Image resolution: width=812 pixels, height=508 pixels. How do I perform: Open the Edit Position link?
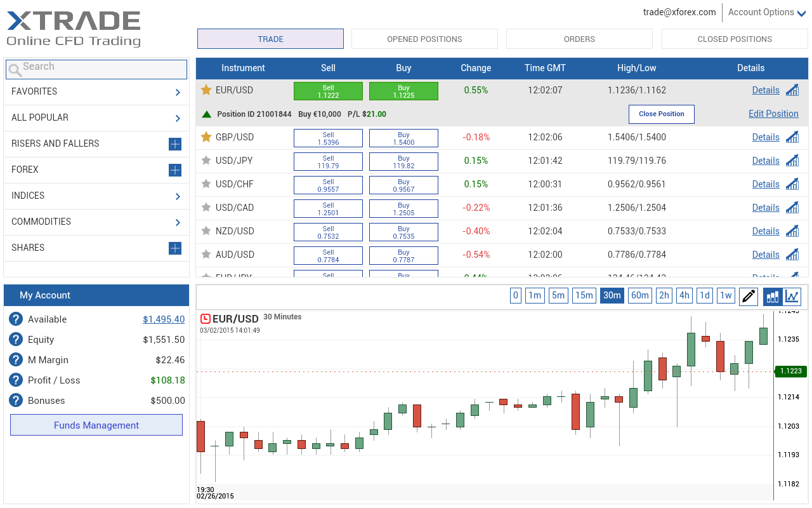pyautogui.click(x=773, y=114)
